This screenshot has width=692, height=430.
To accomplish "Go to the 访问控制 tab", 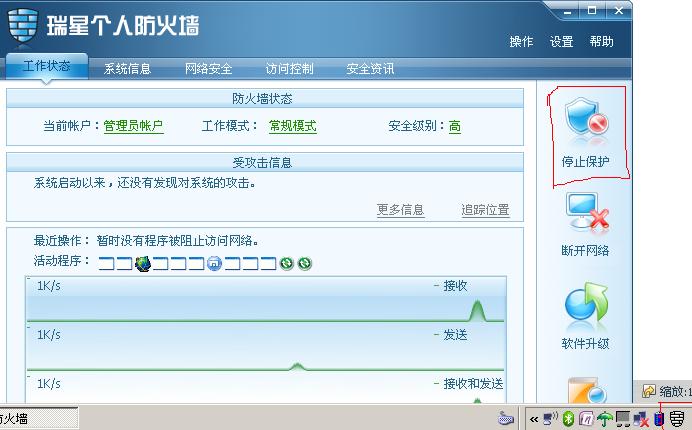I will (290, 68).
